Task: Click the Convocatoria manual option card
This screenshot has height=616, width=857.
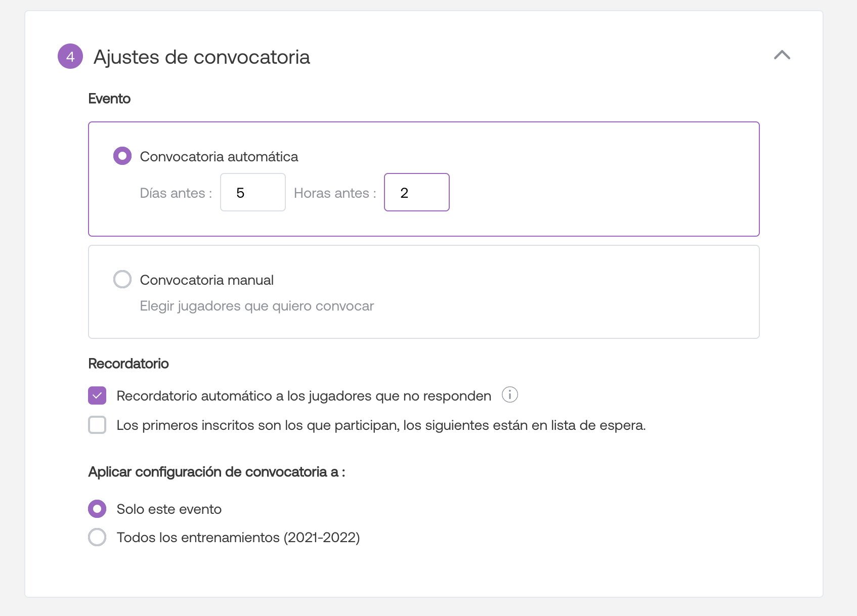Action: [x=424, y=292]
